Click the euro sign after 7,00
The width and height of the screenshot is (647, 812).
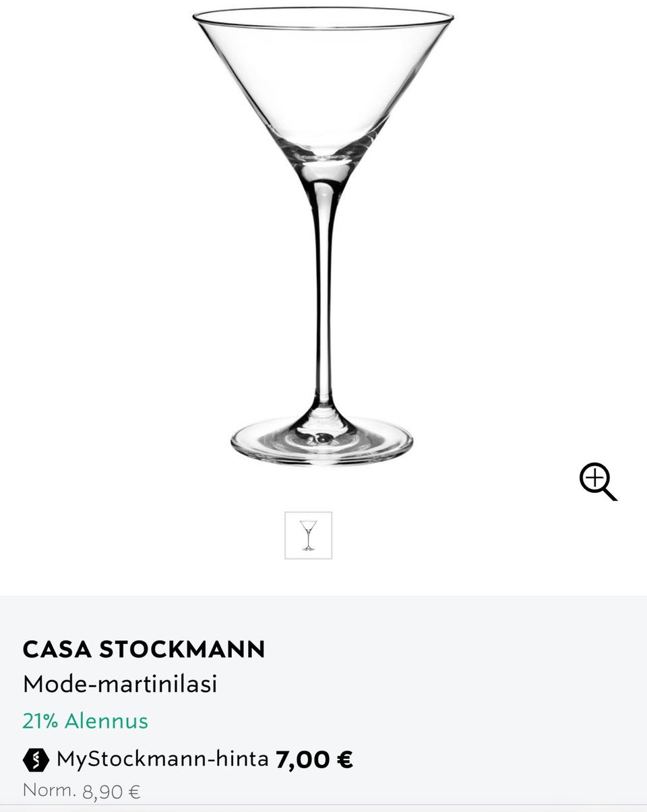(345, 760)
